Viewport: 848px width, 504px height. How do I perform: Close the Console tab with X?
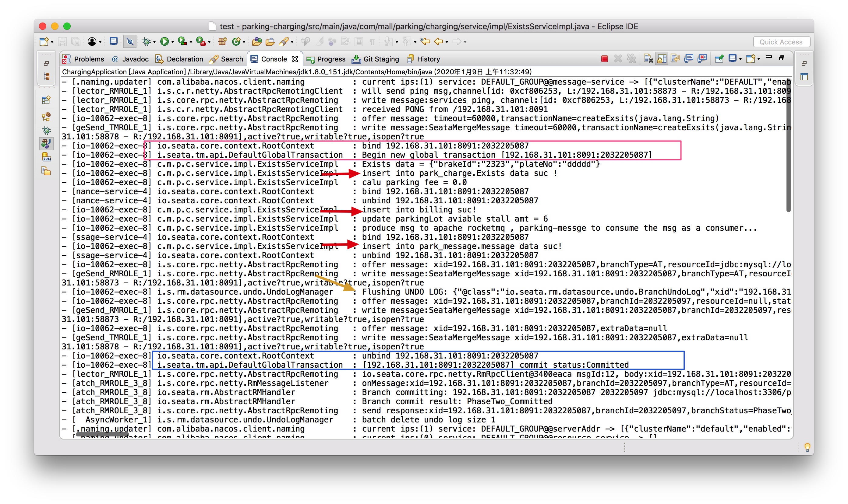pos(295,59)
